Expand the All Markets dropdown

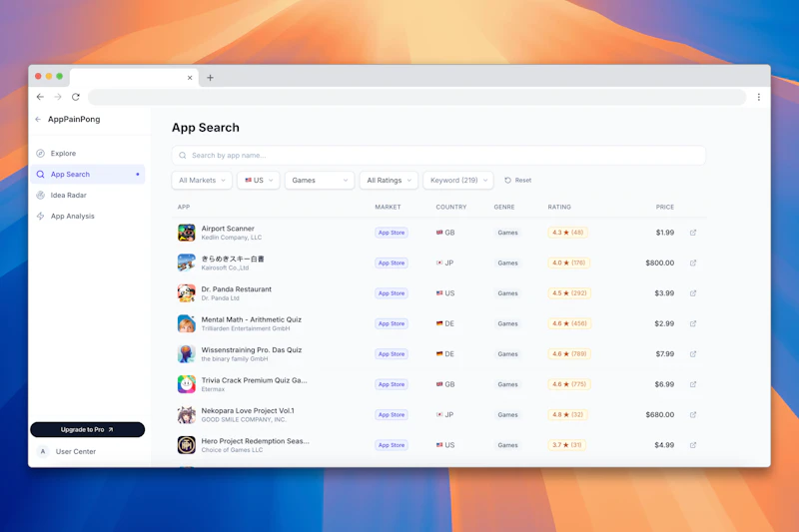pos(202,181)
